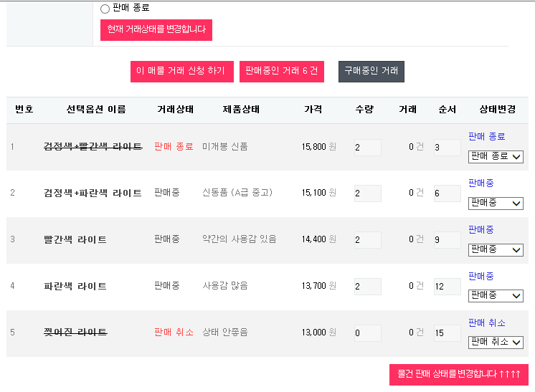The image size is (535, 392).
Task: Click 이 매물 거래 신청 하기 button
Action: coord(181,71)
